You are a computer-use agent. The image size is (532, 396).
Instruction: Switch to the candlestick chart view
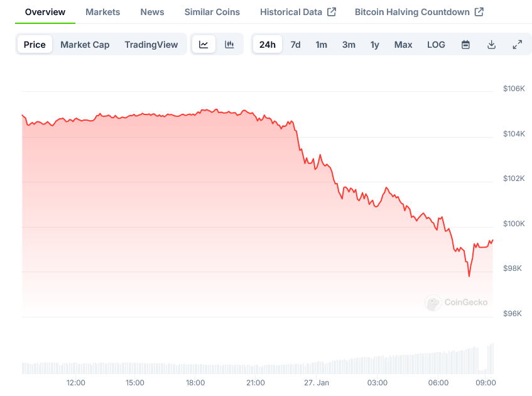(x=229, y=45)
